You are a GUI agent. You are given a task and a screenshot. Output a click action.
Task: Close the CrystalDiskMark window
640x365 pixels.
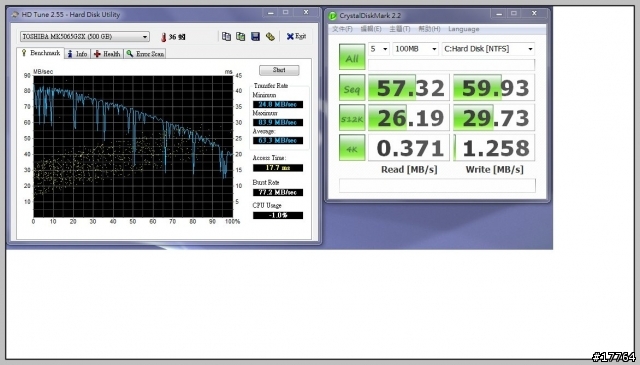(x=534, y=13)
